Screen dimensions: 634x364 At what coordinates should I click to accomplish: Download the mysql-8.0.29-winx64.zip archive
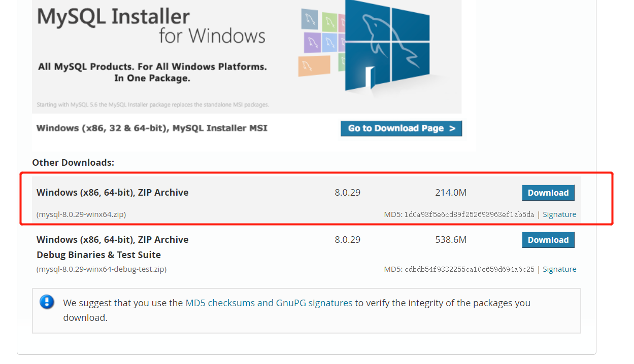548,193
